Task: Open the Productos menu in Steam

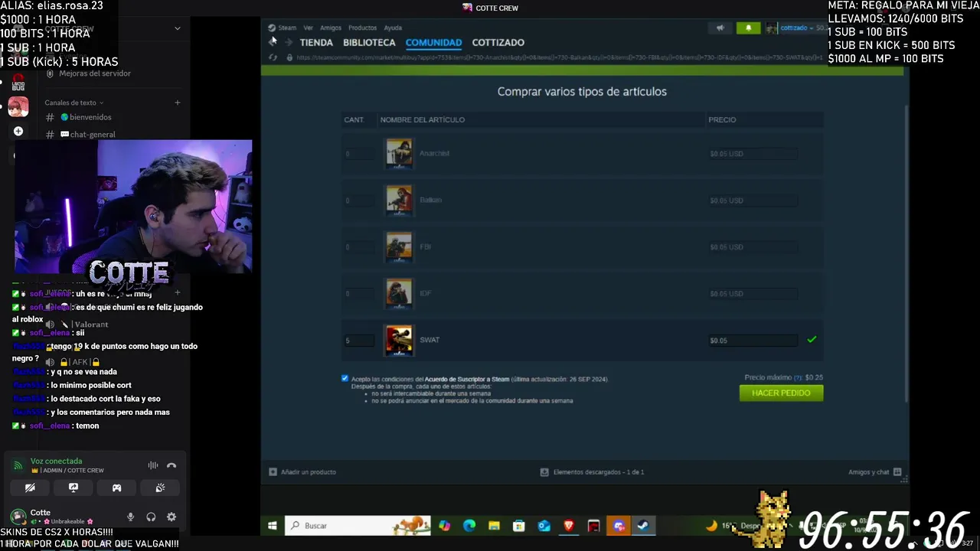Action: pos(362,28)
